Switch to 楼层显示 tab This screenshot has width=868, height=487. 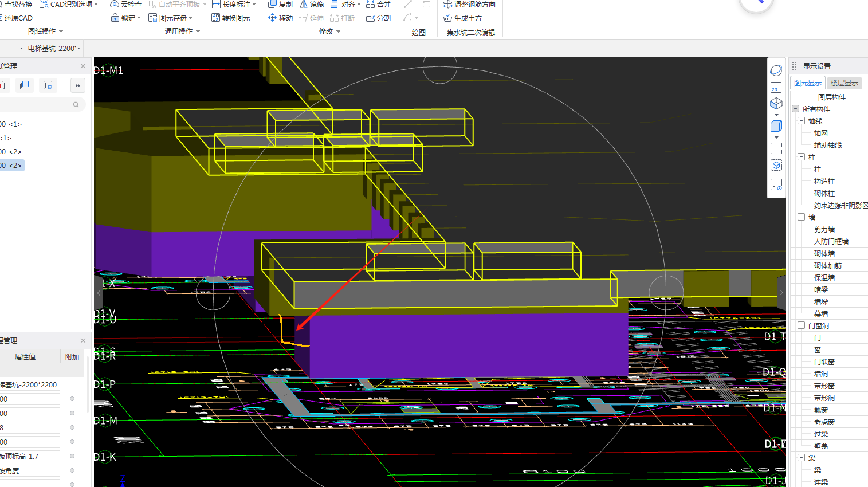[845, 83]
